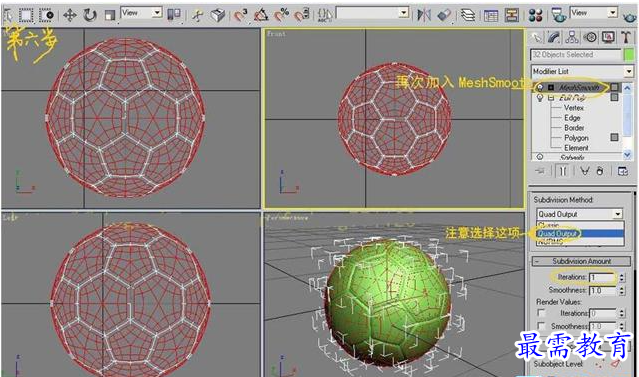Open the named selection sets dropdown

372,13
